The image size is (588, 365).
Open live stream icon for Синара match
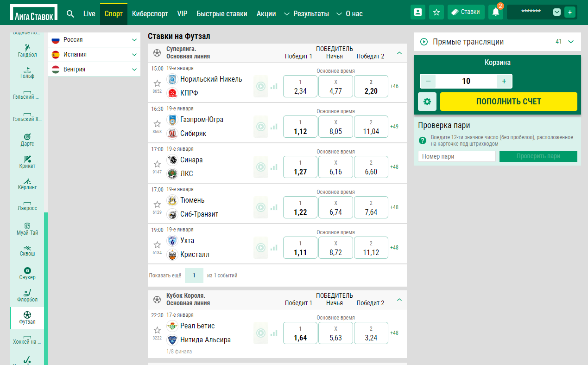(x=261, y=167)
